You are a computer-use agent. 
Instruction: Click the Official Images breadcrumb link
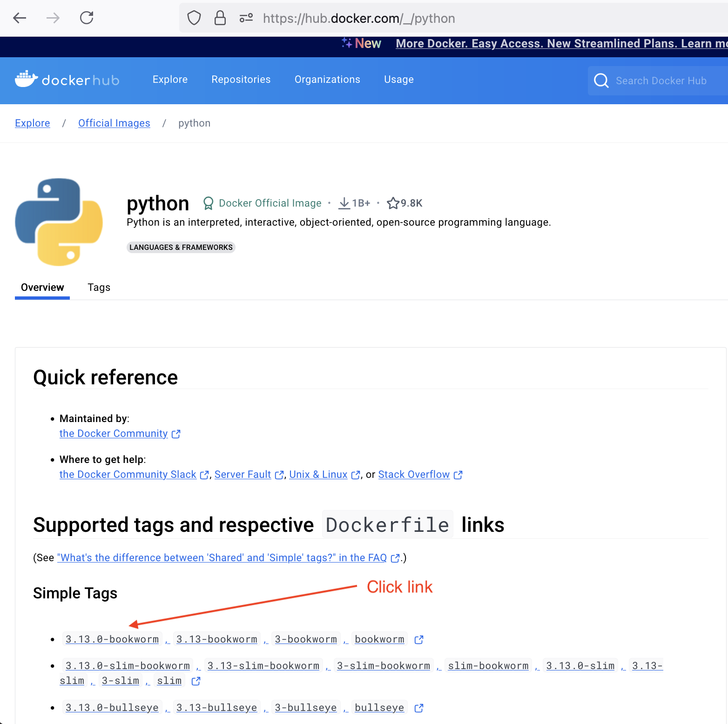114,123
